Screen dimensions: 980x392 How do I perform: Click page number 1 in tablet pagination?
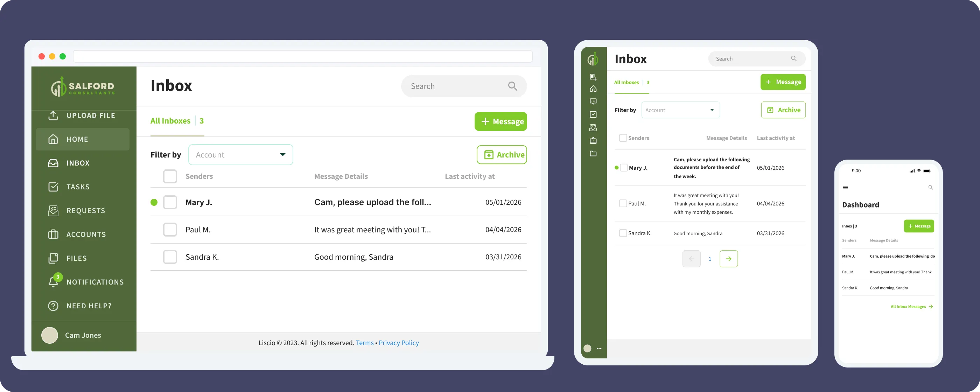pos(709,259)
